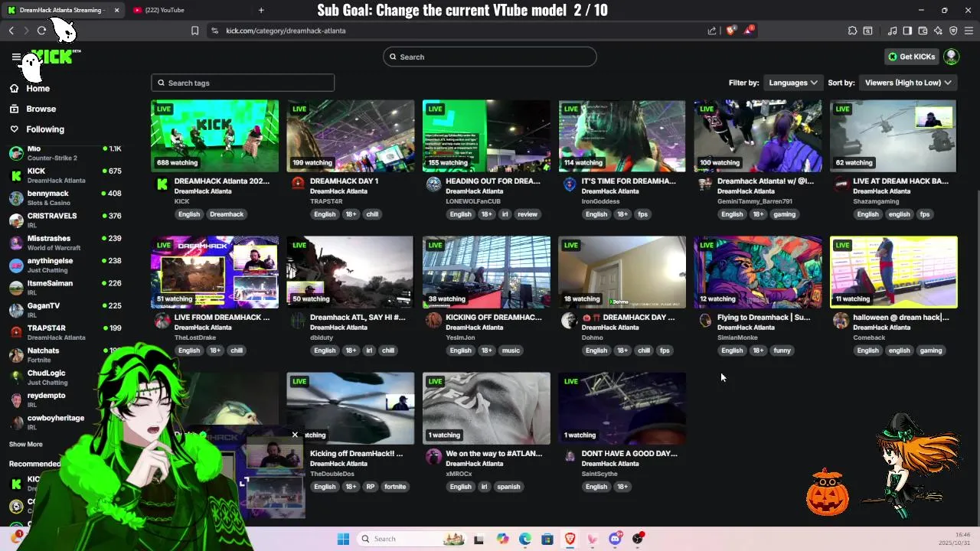Open a new browser tab
The width and height of the screenshot is (980, 551).
[261, 10]
